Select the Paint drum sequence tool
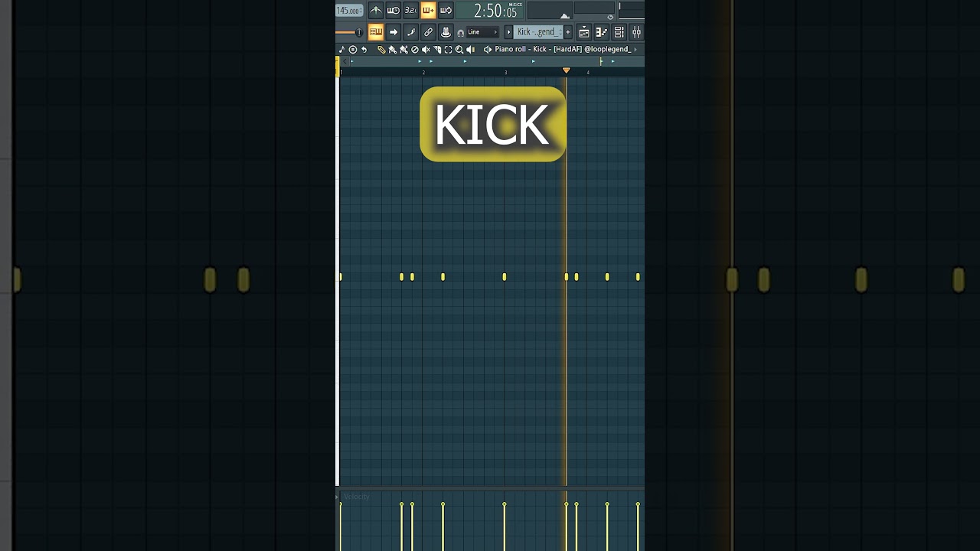 click(x=403, y=50)
